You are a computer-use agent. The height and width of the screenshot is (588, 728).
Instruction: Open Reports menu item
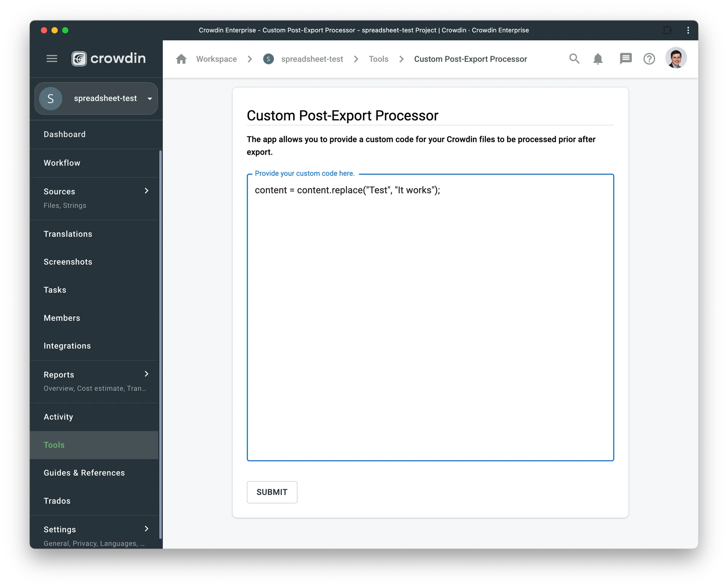coord(94,381)
